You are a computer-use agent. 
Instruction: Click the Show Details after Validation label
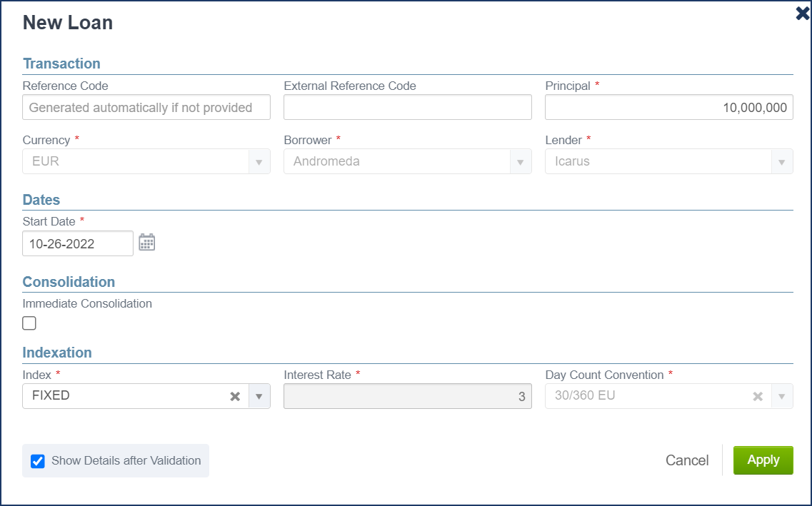pyautogui.click(x=126, y=461)
